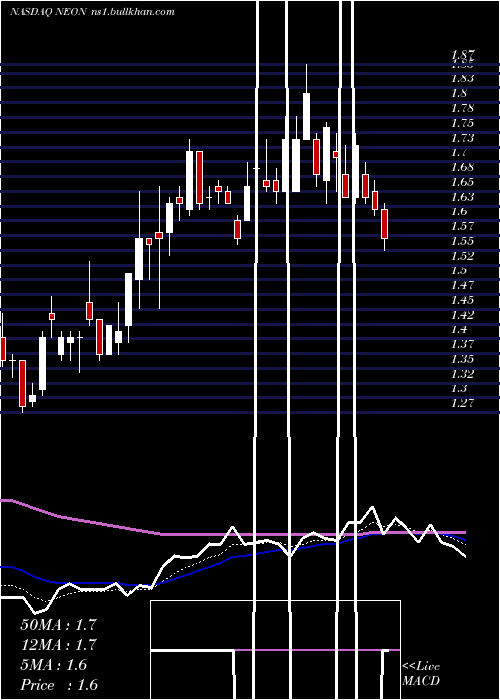Select the 1.45 price axis label
Image resolution: width=500 pixels, height=700 pixels.
point(462,300)
